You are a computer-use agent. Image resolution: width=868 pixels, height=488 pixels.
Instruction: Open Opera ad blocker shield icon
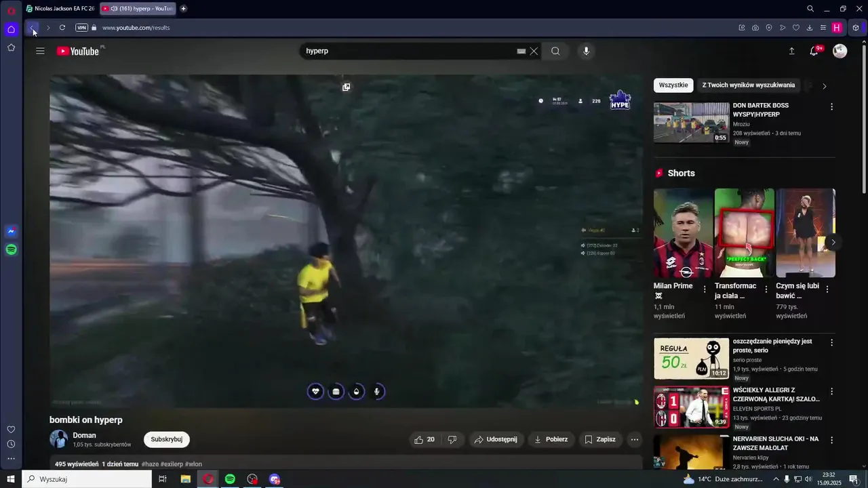tap(769, 28)
